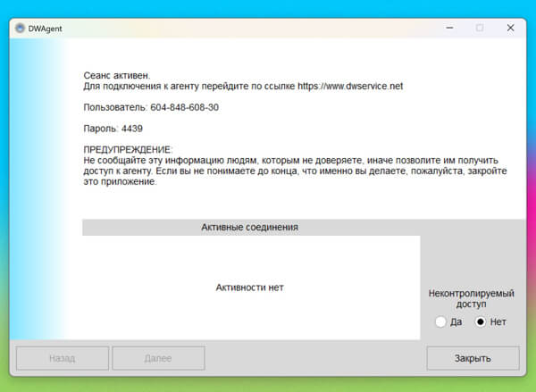The height and width of the screenshot is (392, 536).
Task: Click the DWAgent window title text
Action: coord(45,28)
